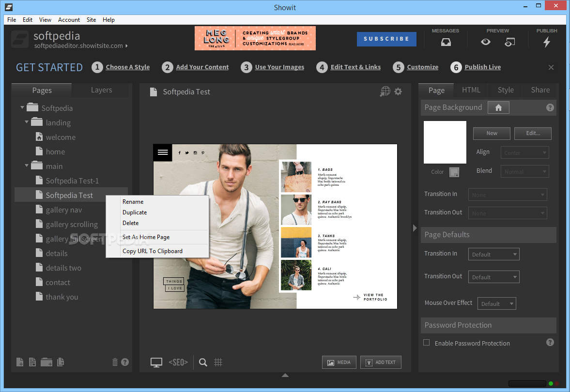Open the device preview icon
Screen dimensions: 570x392
509,43
